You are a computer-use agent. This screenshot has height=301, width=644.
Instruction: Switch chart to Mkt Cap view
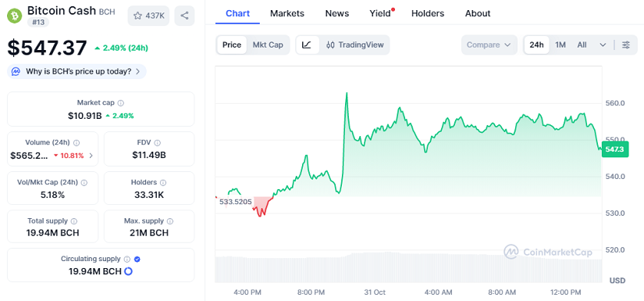click(x=268, y=45)
